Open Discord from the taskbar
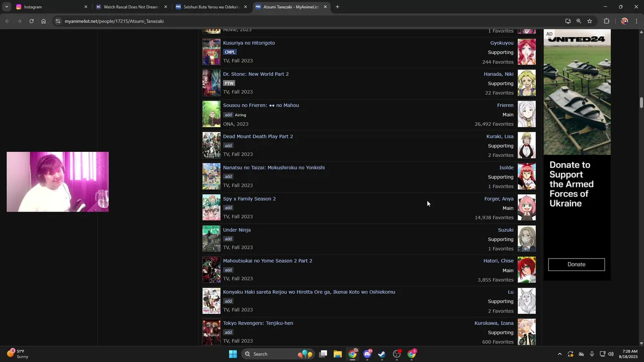This screenshot has height=362, width=644. (368, 354)
